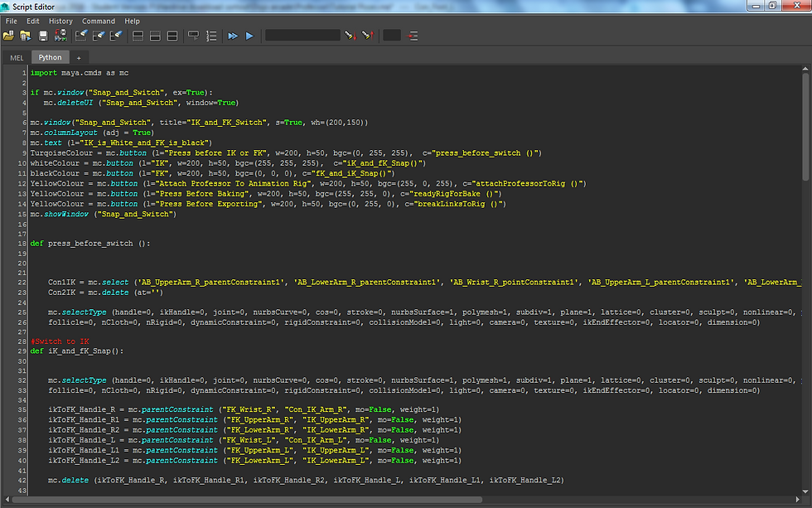Click the 'ikToFK_Handle_R1' assignment line
The width and height of the screenshot is (812, 508).
click(255, 420)
